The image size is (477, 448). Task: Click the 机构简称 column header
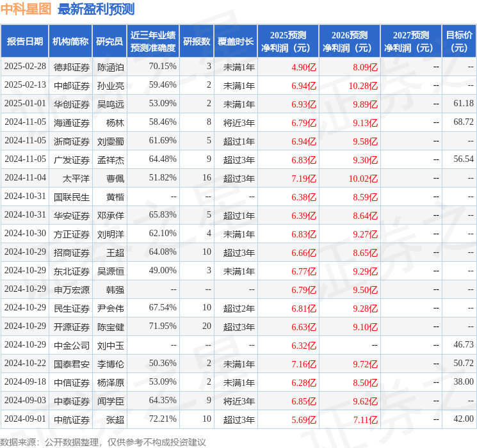70,42
